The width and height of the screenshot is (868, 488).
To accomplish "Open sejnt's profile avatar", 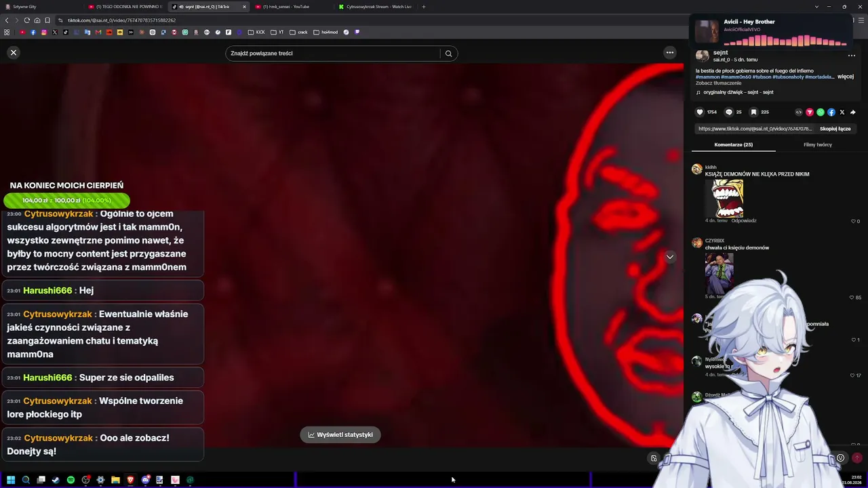I will [703, 56].
